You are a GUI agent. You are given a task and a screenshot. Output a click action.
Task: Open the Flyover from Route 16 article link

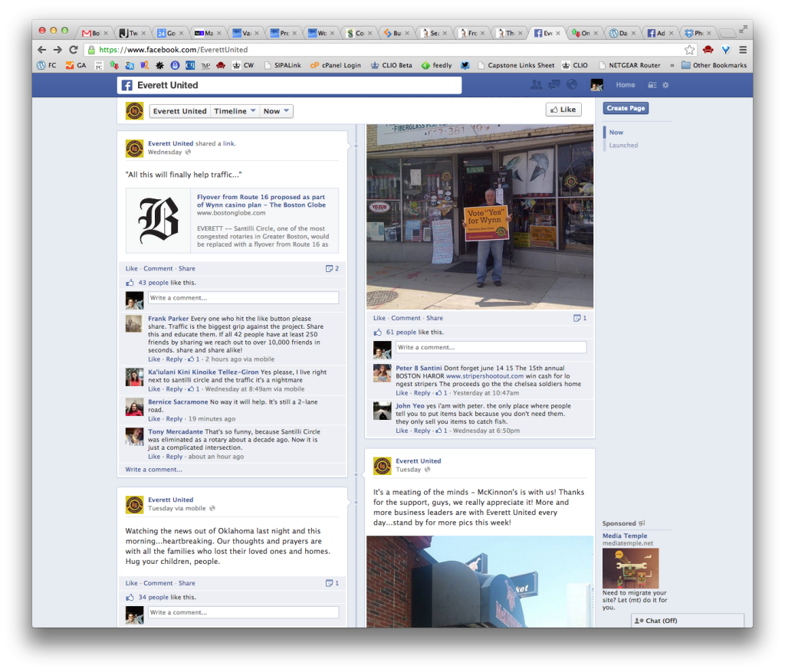coord(261,201)
